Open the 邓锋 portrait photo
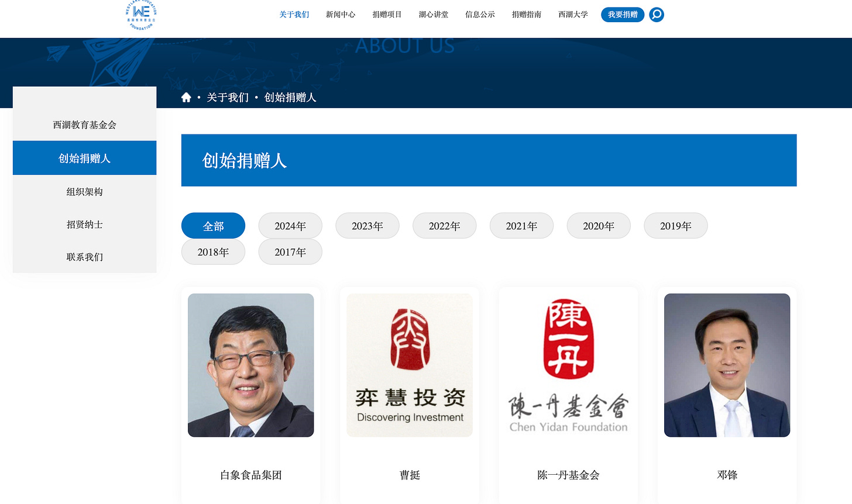This screenshot has height=504, width=852. point(727,365)
